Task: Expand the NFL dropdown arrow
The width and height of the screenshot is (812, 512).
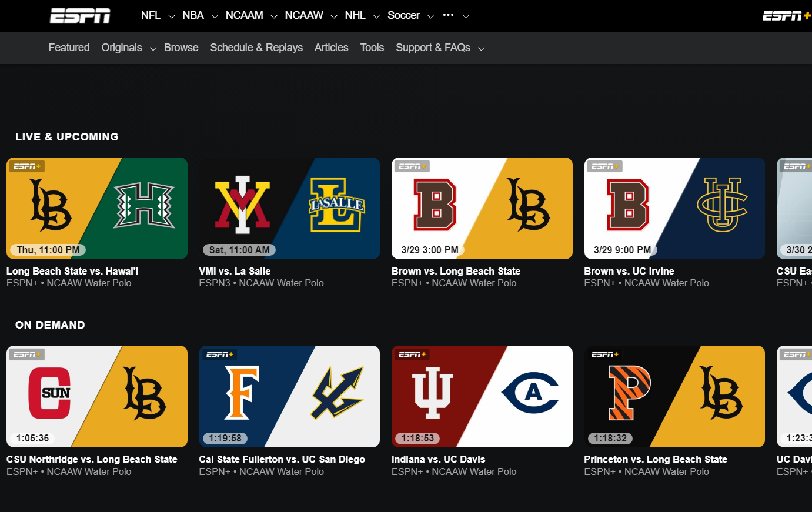Action: 172,16
